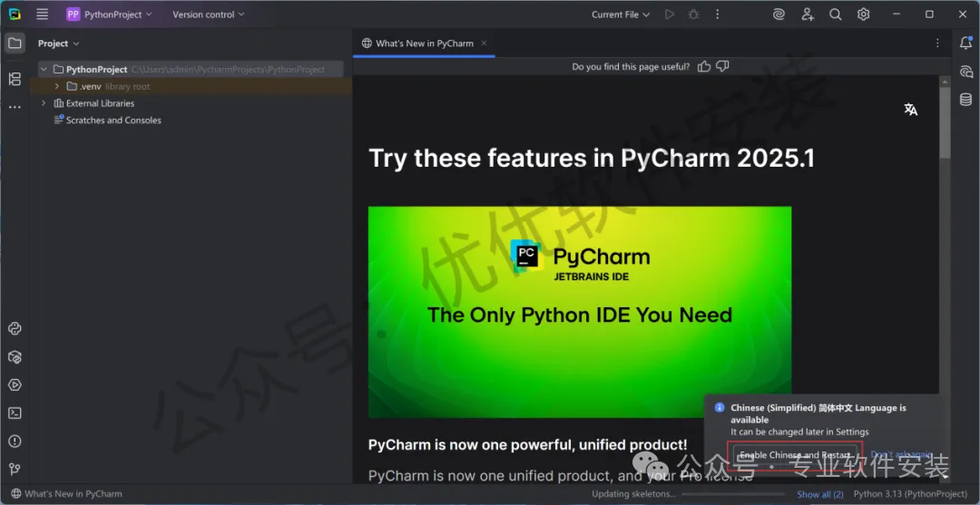The image size is (980, 505).
Task: Close the What's New in PyCharm tab
Action: pyautogui.click(x=484, y=44)
